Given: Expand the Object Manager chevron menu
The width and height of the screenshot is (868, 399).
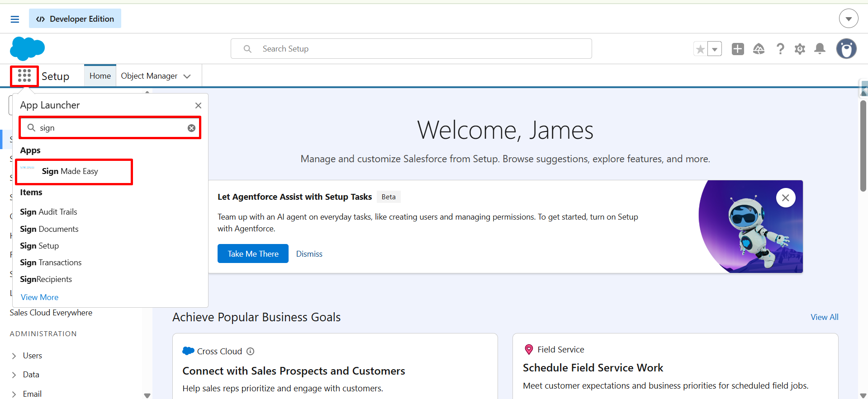Looking at the screenshot, I should (187, 76).
